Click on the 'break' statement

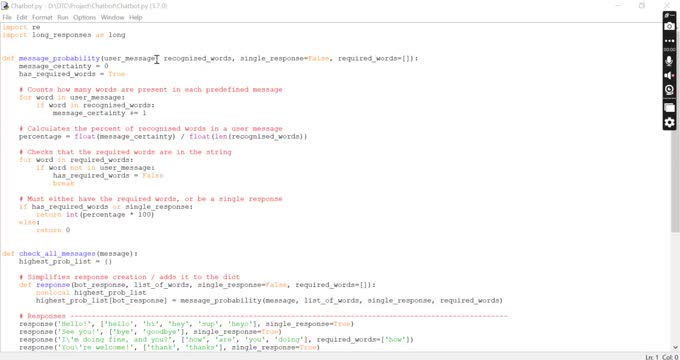(63, 183)
